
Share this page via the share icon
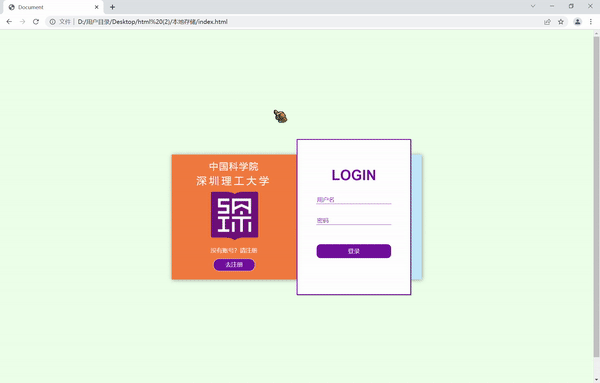[x=547, y=22]
